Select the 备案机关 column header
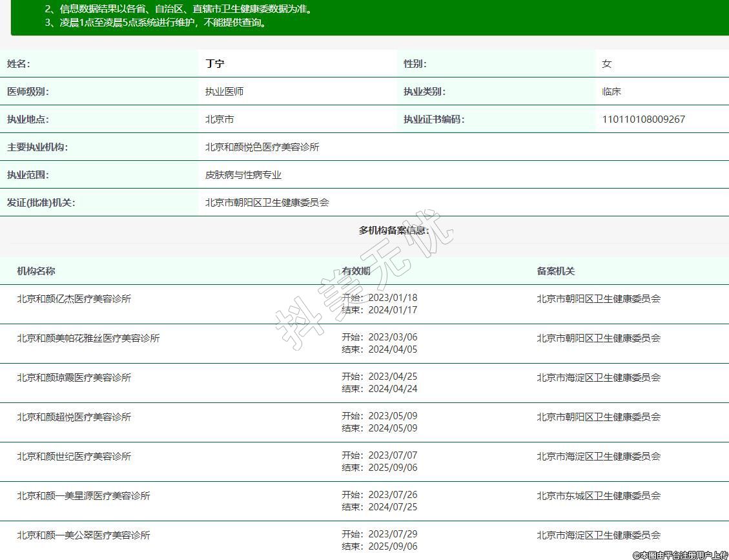The width and height of the screenshot is (729, 560). (555, 271)
